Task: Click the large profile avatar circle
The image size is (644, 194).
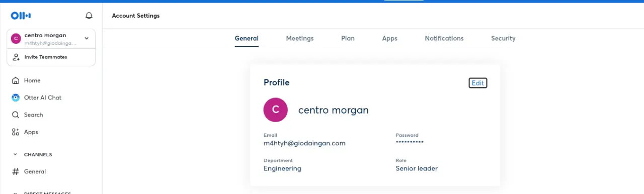Action: point(276,110)
